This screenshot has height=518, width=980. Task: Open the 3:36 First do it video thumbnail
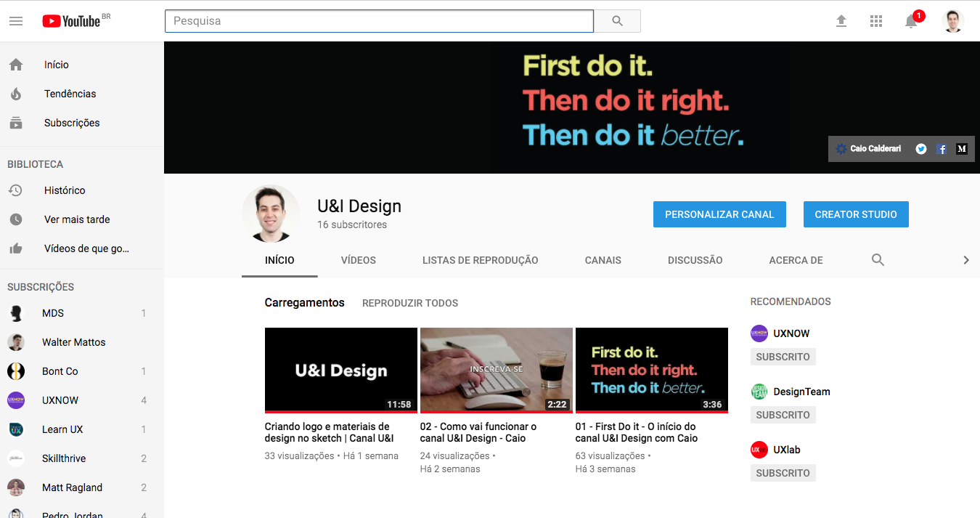pyautogui.click(x=652, y=371)
